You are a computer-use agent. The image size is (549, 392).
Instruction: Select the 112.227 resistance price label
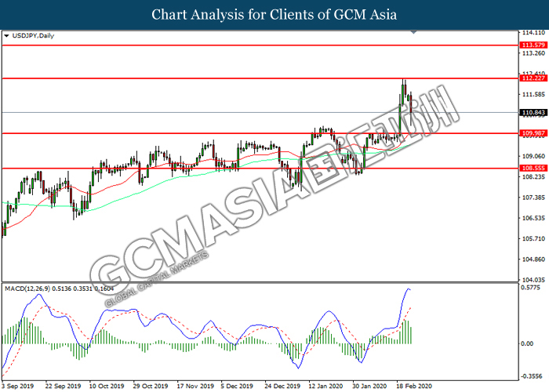point(533,78)
